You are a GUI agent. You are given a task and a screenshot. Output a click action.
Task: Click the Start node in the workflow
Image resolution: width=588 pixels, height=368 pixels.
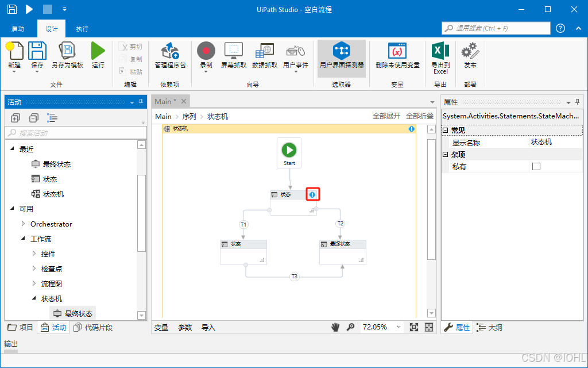(x=289, y=153)
